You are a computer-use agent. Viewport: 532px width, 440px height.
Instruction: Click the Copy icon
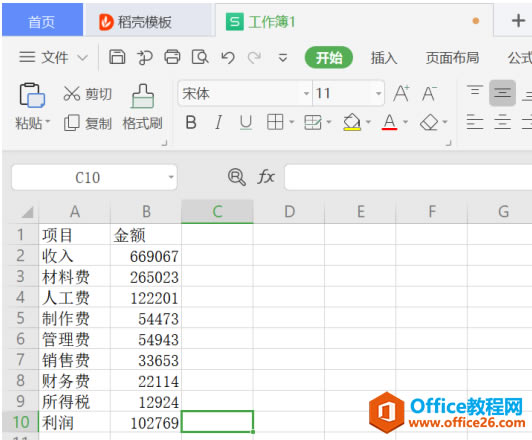72,122
